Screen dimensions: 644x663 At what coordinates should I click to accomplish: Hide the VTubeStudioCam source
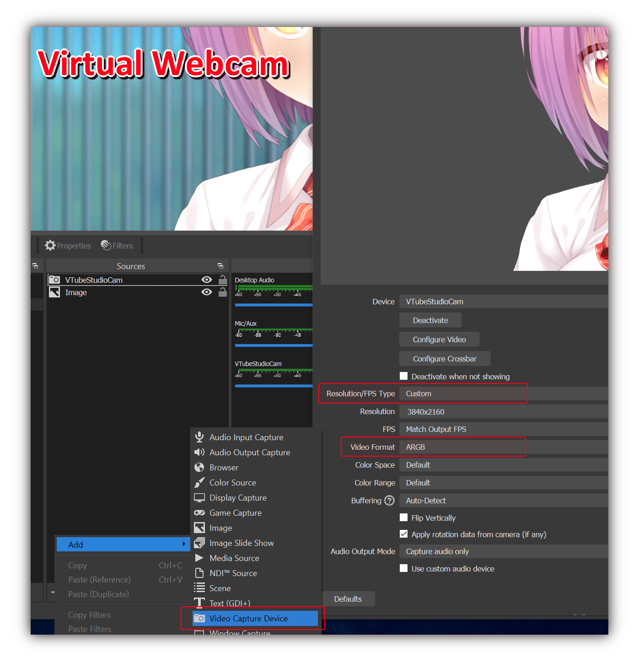coord(207,280)
